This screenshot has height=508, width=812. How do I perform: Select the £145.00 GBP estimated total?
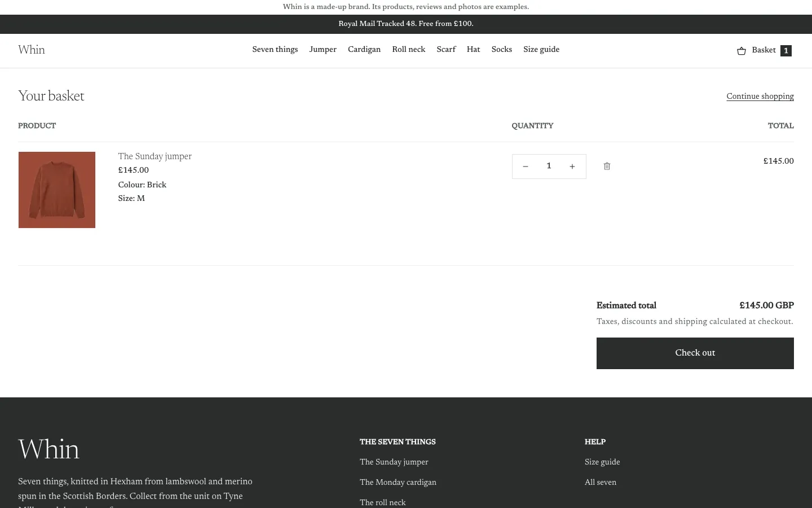tap(767, 305)
